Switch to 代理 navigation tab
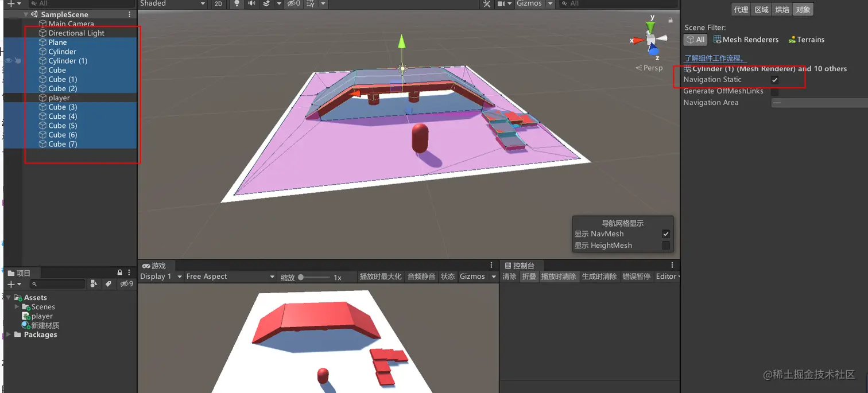The image size is (868, 393). (741, 10)
